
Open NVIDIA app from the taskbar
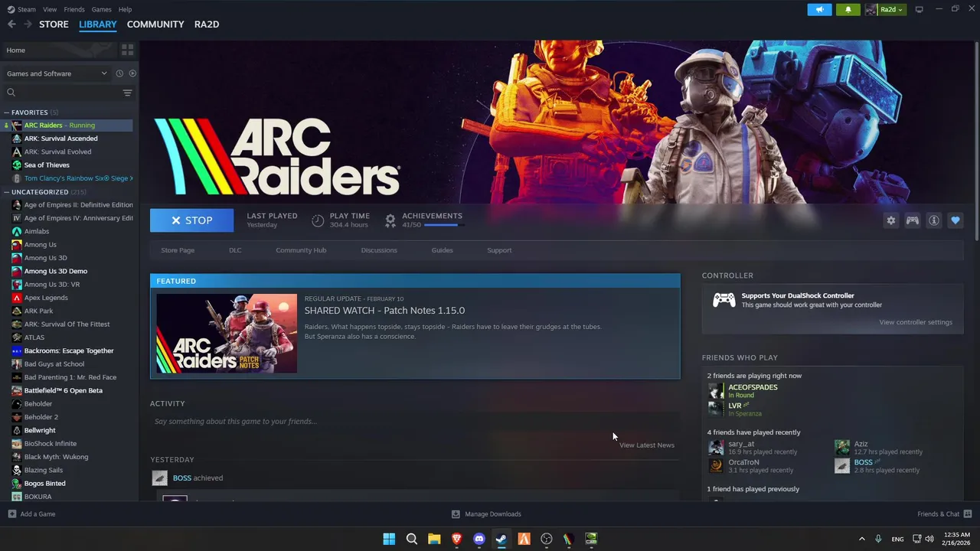[x=591, y=539]
